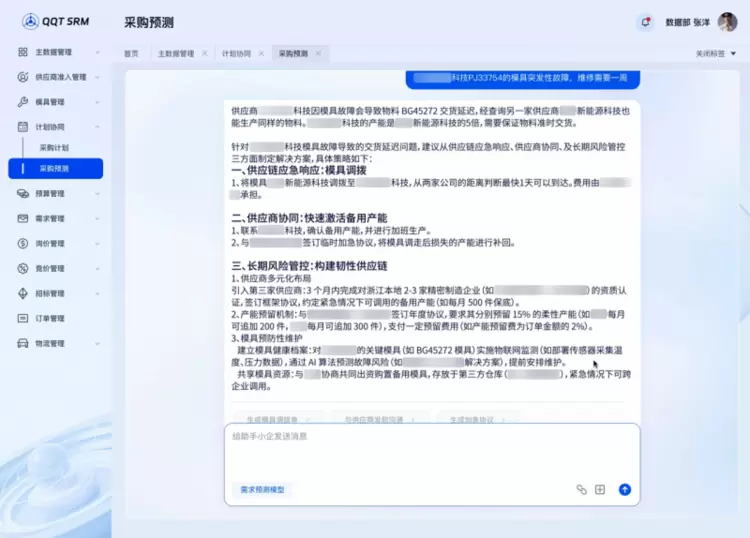
Task: Click the 招标管理 sidebar icon
Action: pyautogui.click(x=23, y=293)
